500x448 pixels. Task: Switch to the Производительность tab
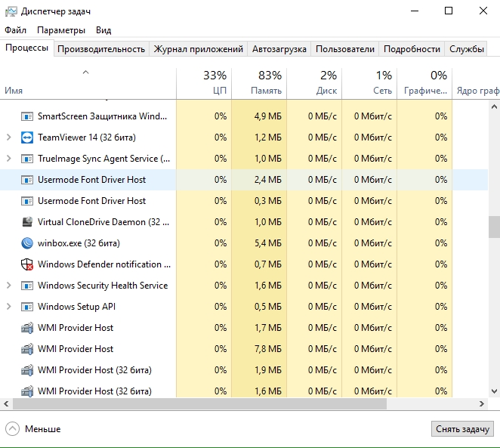click(101, 49)
